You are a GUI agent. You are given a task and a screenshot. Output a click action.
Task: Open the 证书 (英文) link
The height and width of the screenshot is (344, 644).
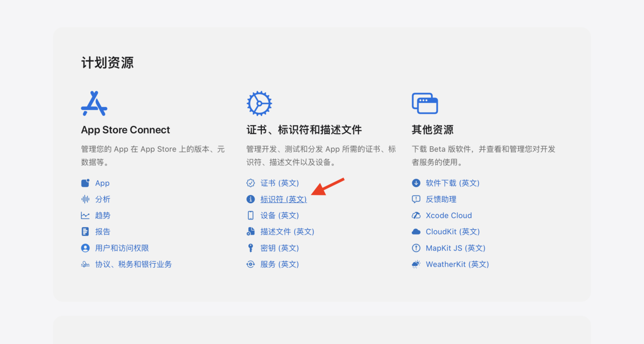click(280, 183)
